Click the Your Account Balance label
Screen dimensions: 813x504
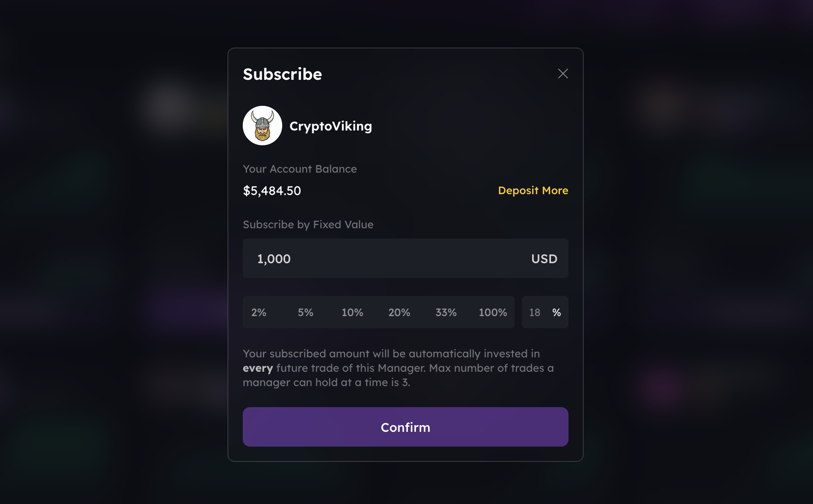pos(300,169)
